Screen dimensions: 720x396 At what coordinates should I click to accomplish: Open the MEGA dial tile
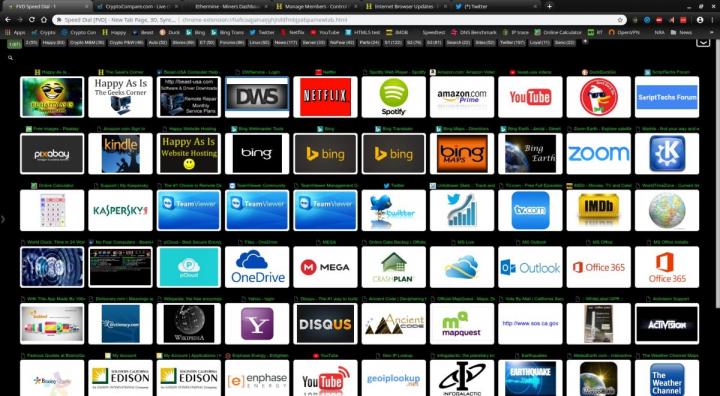(325, 267)
